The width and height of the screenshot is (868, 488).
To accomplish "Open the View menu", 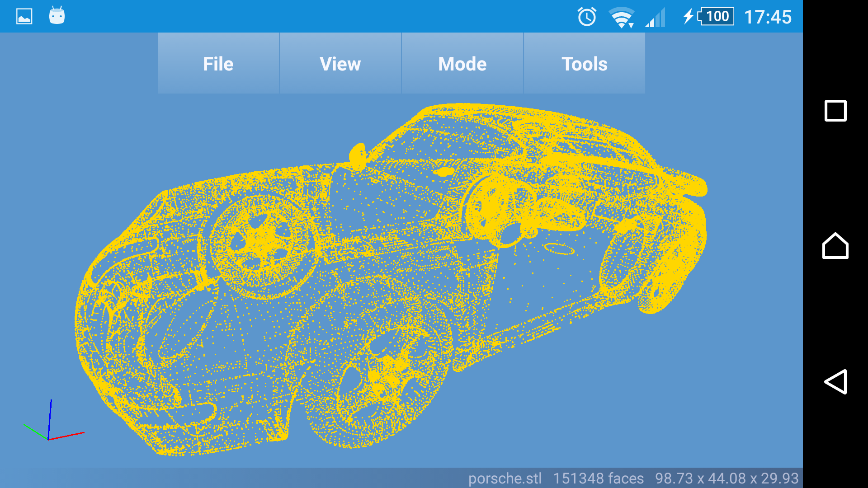I will pyautogui.click(x=340, y=64).
